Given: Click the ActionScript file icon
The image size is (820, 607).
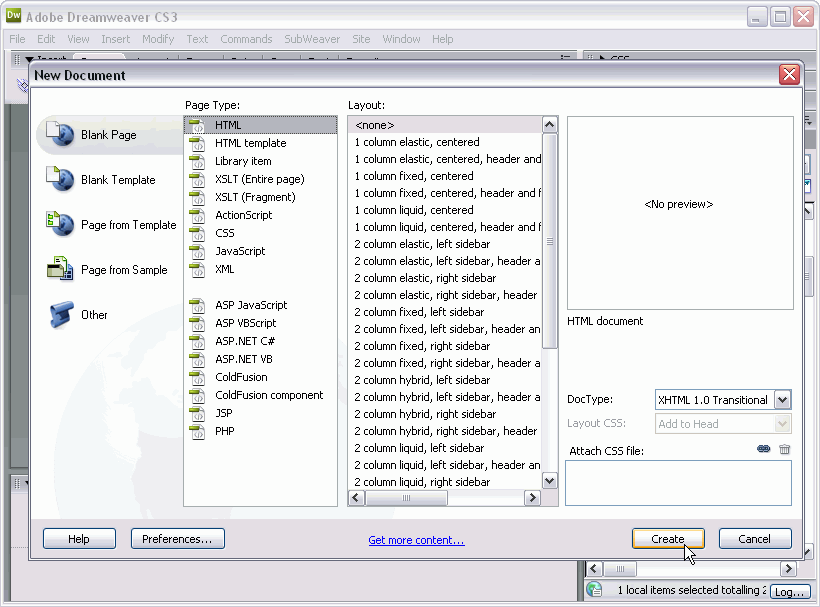Looking at the screenshot, I should (197, 215).
